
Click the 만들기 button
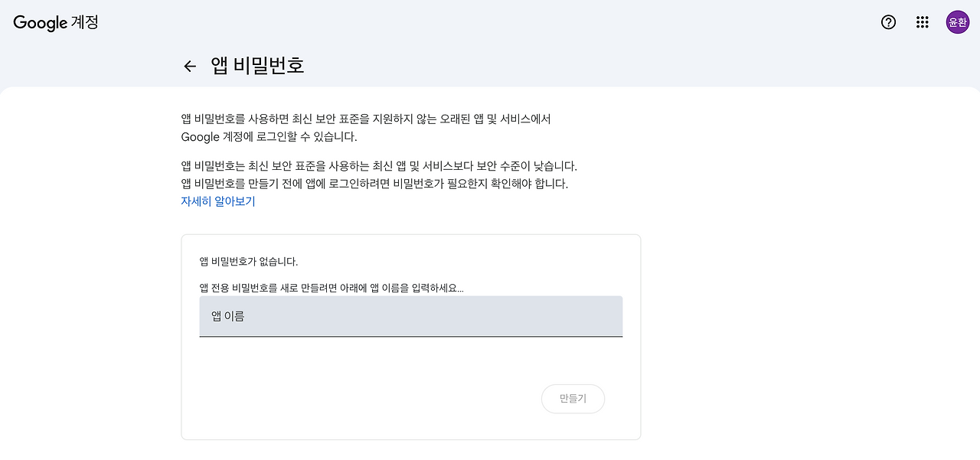(573, 399)
